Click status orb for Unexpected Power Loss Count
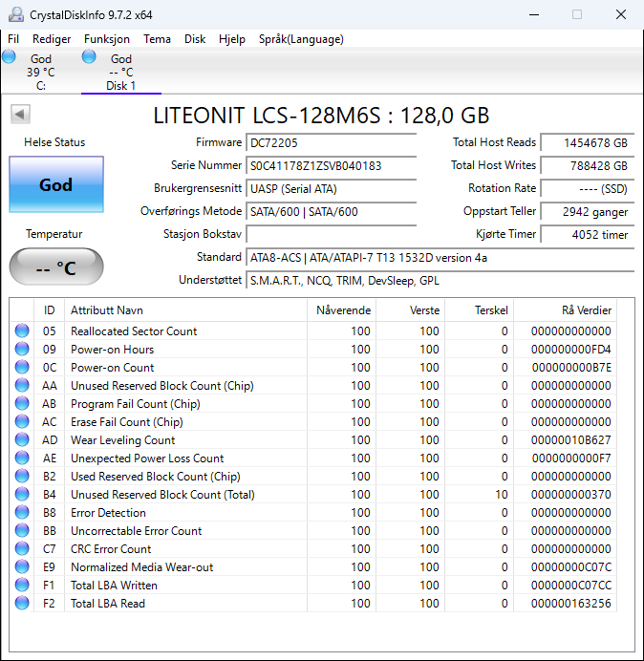644x661 pixels. point(22,458)
